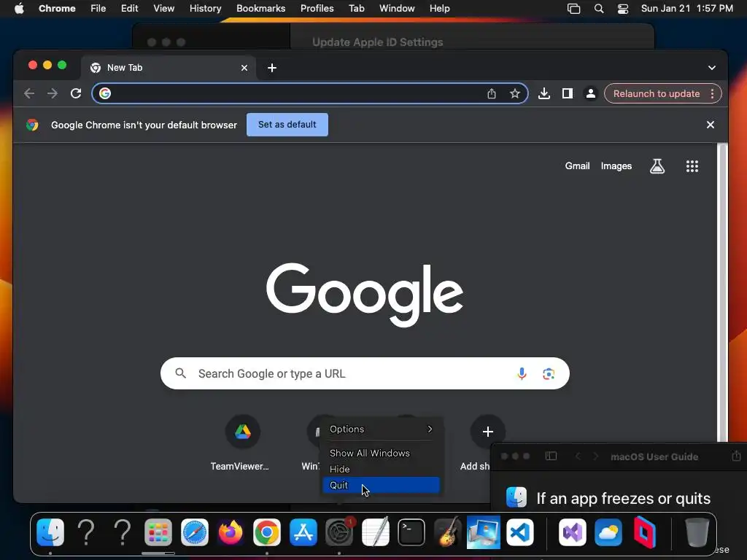Open the Search Labs flask icon

(x=657, y=166)
